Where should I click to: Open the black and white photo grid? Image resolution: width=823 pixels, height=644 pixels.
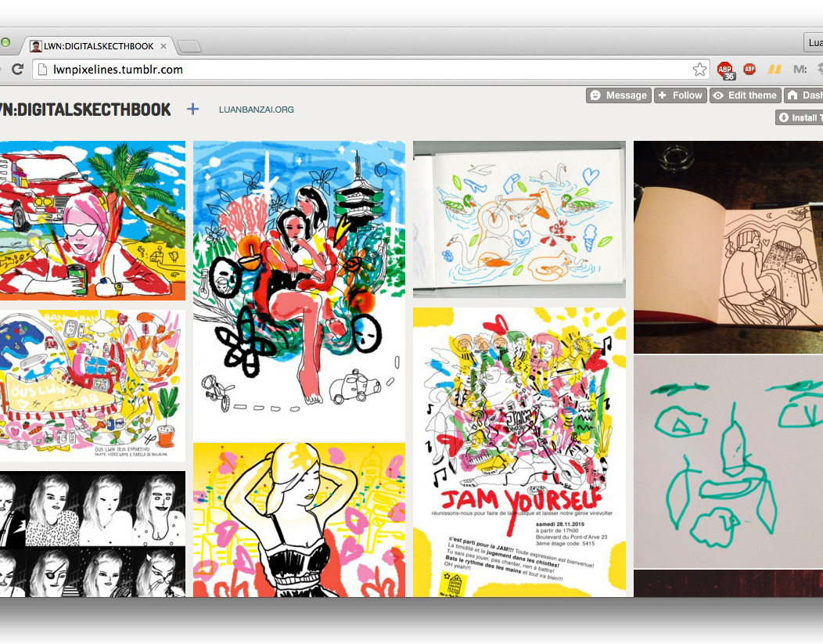pos(92,534)
